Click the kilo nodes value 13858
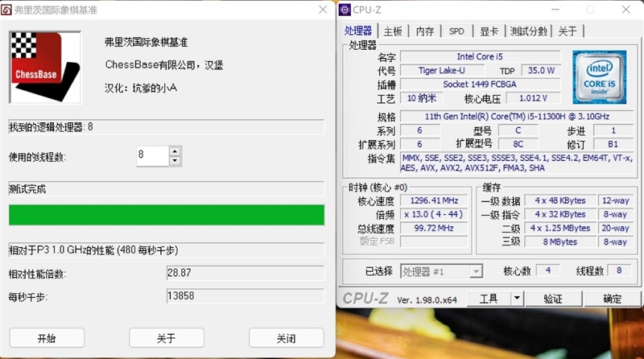644x359 pixels. tap(246, 295)
